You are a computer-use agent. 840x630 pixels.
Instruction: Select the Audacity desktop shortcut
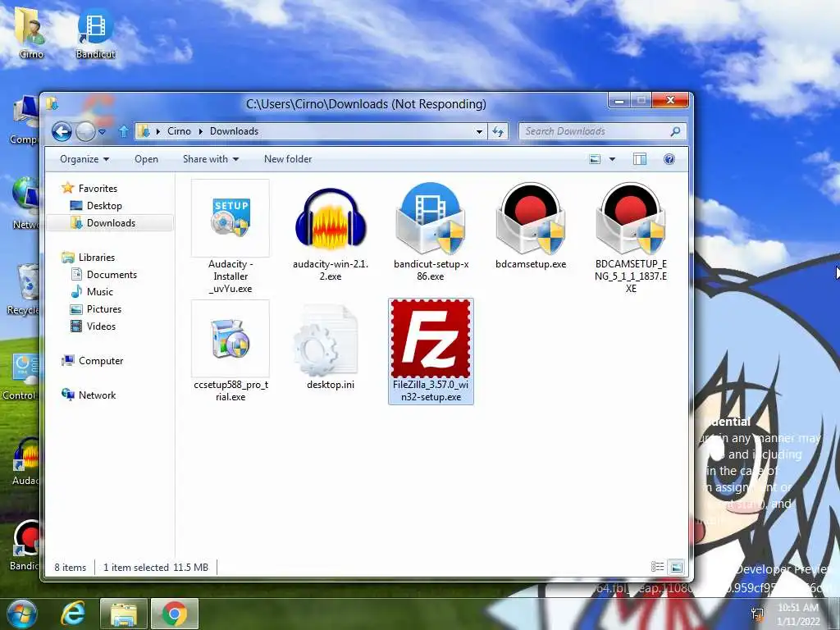click(25, 461)
